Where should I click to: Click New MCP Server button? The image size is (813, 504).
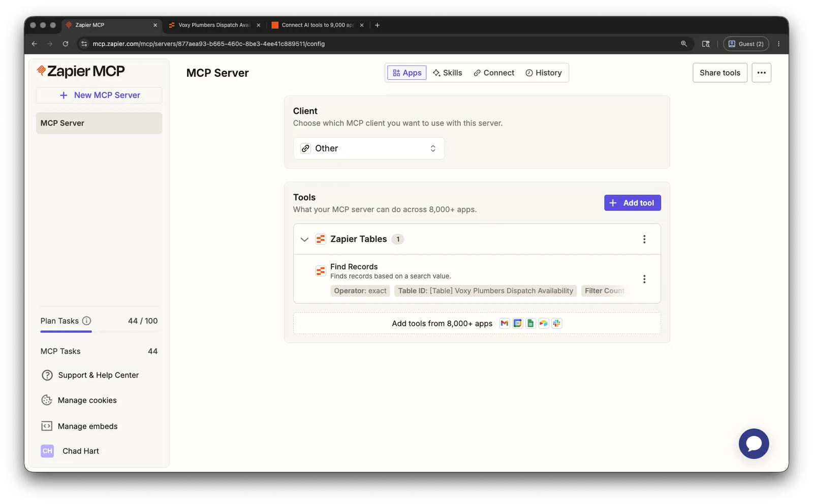pos(99,95)
